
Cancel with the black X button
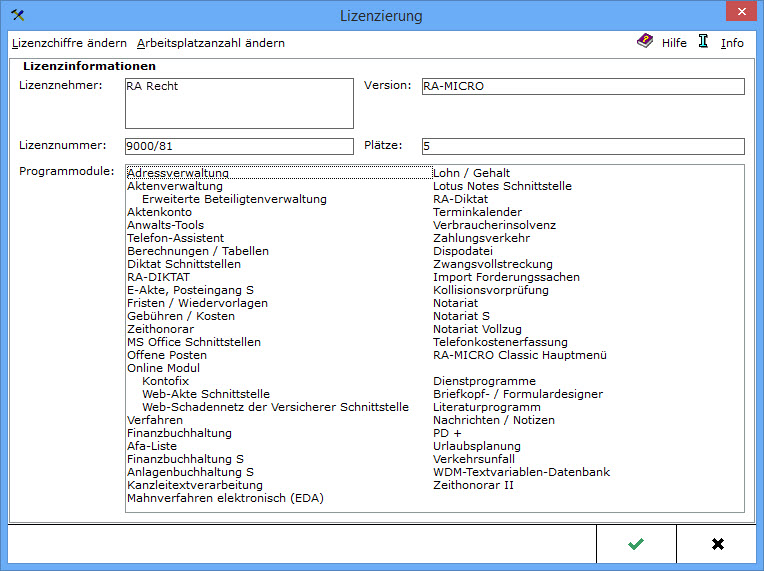[x=717, y=544]
